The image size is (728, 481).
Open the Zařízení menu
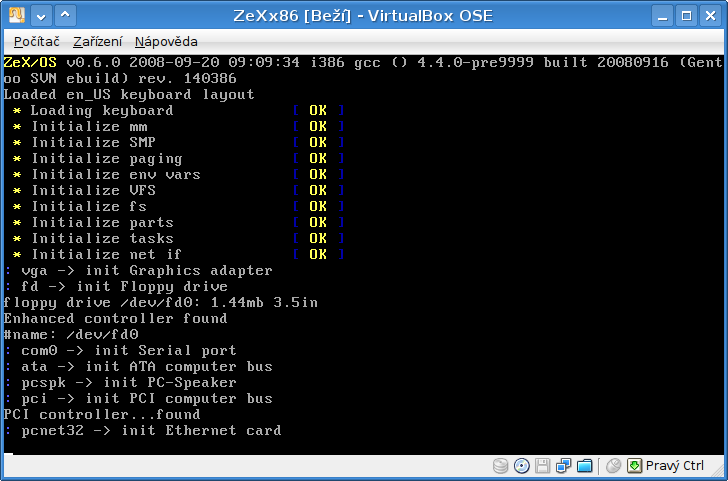point(98,42)
